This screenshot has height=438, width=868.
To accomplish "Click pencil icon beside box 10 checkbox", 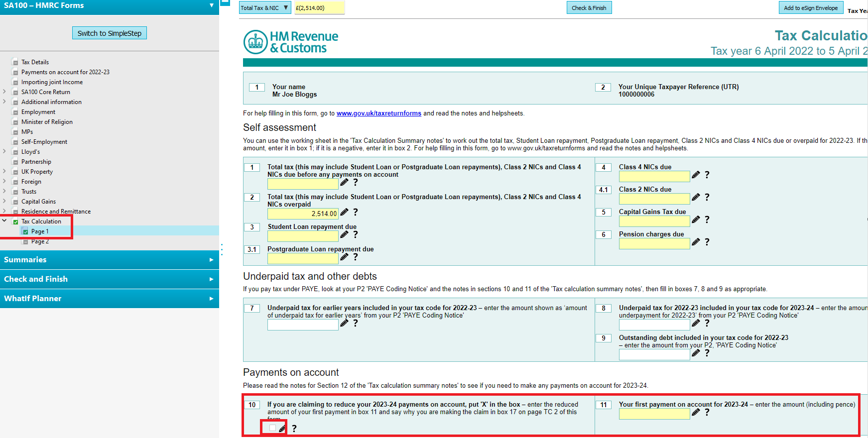I will point(282,429).
